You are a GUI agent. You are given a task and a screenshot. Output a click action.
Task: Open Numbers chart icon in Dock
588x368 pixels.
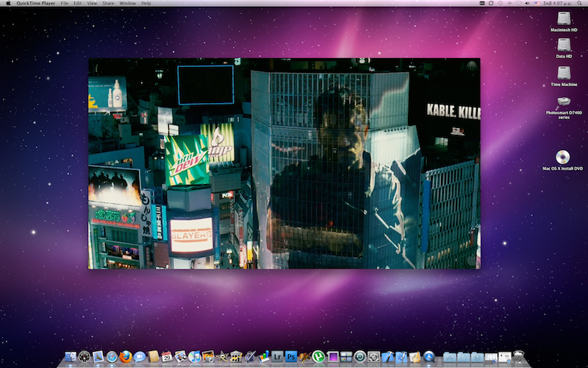point(264,356)
